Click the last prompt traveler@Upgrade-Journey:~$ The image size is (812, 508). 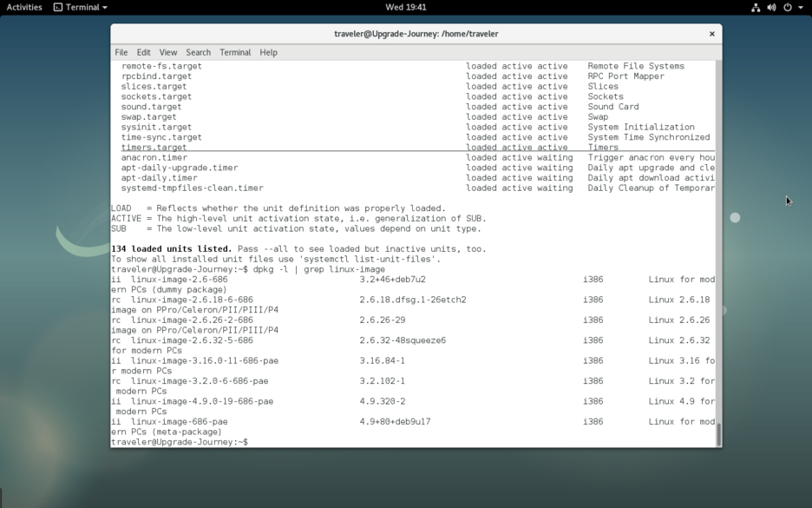(x=180, y=442)
